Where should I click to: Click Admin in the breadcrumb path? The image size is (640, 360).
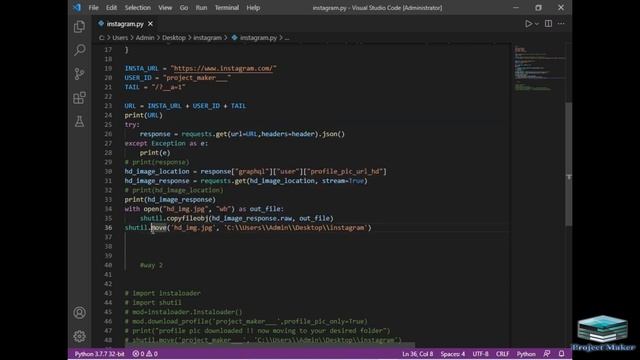click(x=144, y=38)
